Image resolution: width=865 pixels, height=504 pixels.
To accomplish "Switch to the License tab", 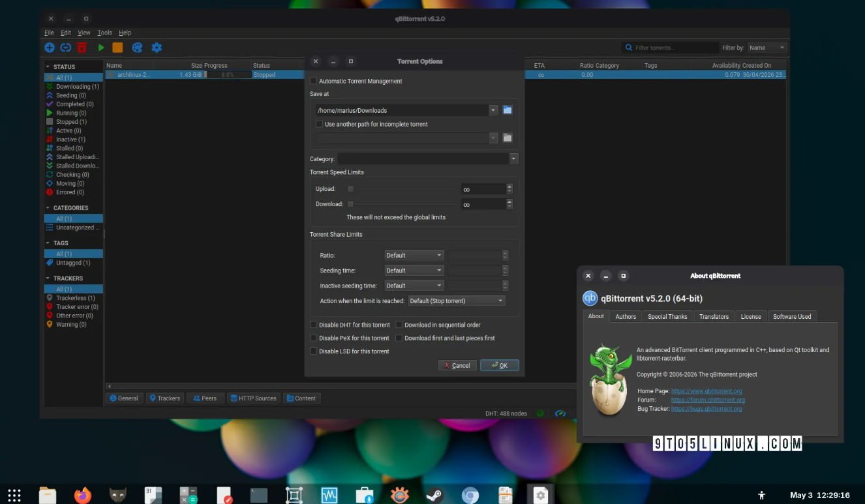I will (x=751, y=316).
